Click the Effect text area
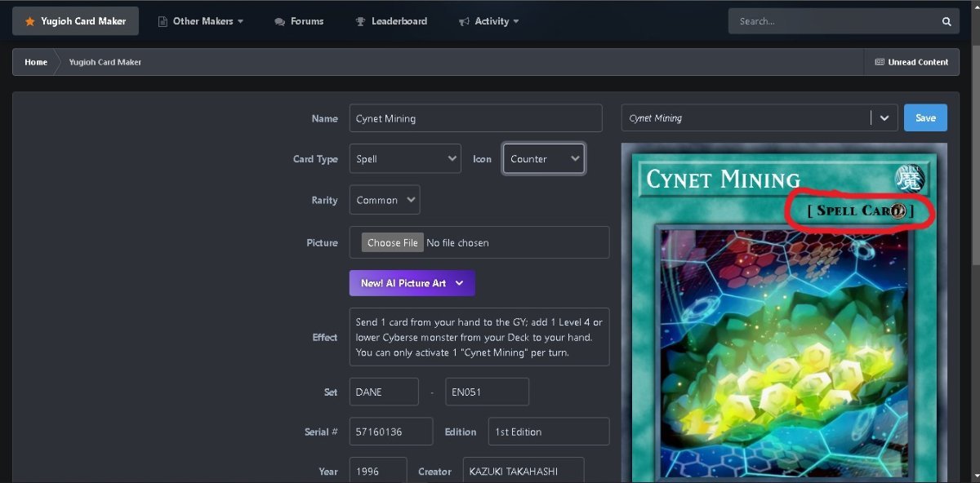 click(479, 337)
